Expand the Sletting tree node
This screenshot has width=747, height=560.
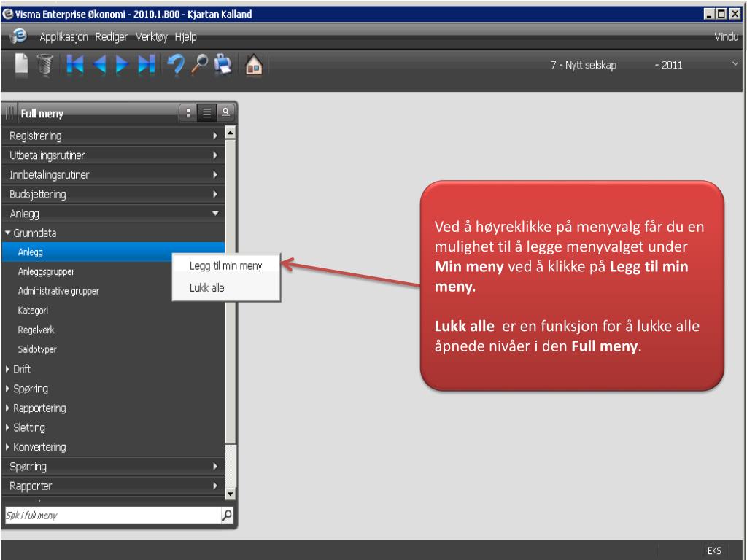point(7,427)
